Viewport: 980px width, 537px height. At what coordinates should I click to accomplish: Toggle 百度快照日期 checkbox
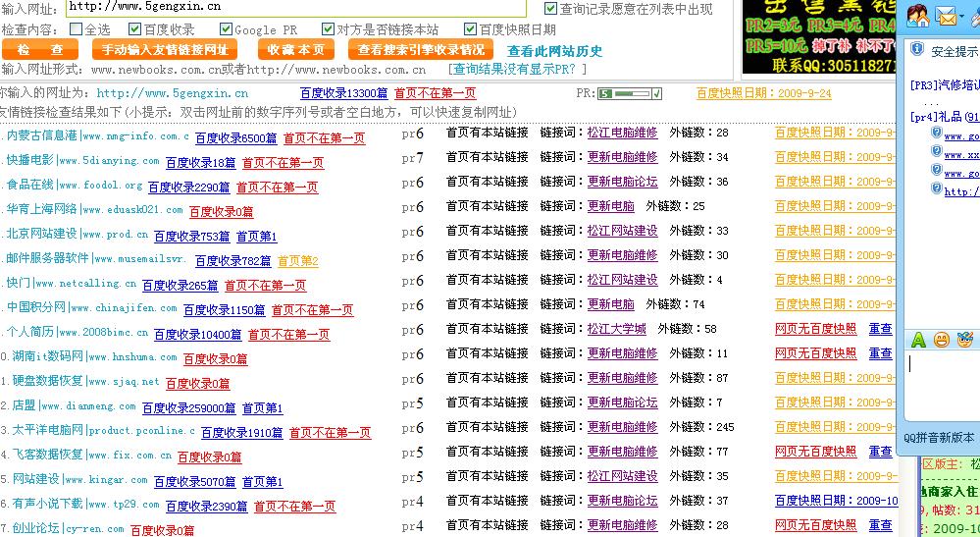(x=470, y=28)
